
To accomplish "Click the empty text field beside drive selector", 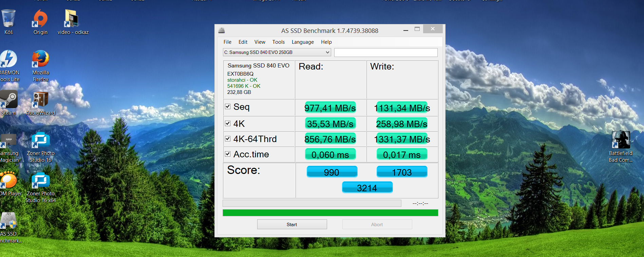I will (386, 53).
